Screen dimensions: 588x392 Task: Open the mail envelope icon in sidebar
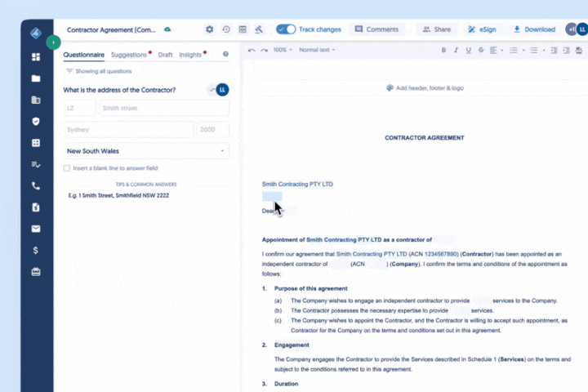point(36,229)
